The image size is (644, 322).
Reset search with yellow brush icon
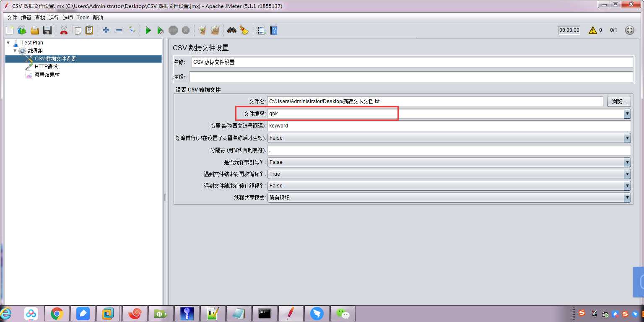244,30
